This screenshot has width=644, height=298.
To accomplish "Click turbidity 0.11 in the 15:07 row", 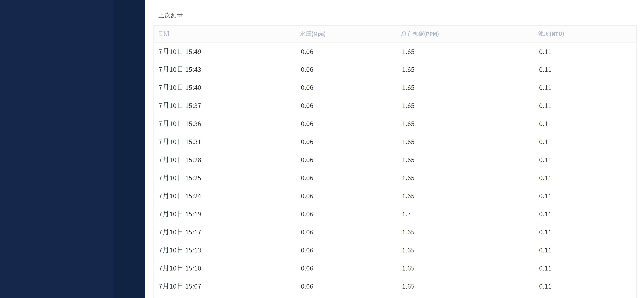I will 545,287.
